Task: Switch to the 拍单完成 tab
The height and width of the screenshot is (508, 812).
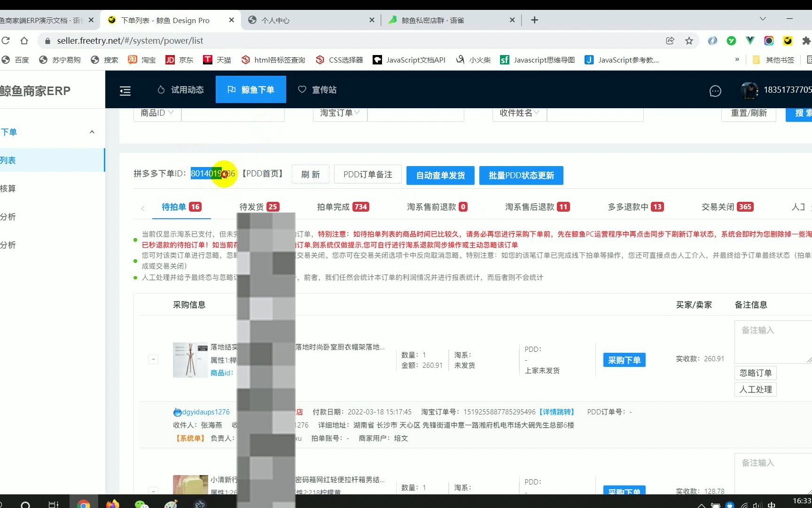Action: (343, 207)
